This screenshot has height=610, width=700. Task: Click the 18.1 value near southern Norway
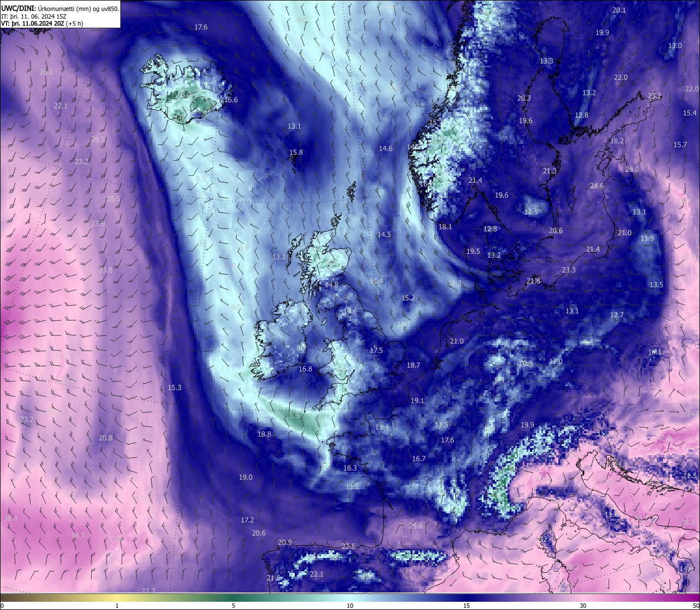tap(445, 227)
